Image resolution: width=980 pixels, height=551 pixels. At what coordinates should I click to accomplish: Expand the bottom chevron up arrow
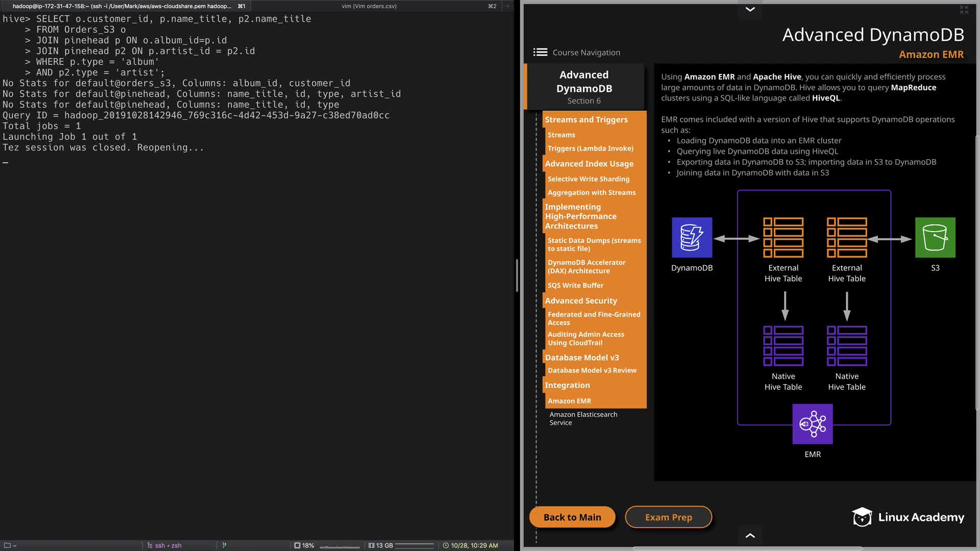750,535
